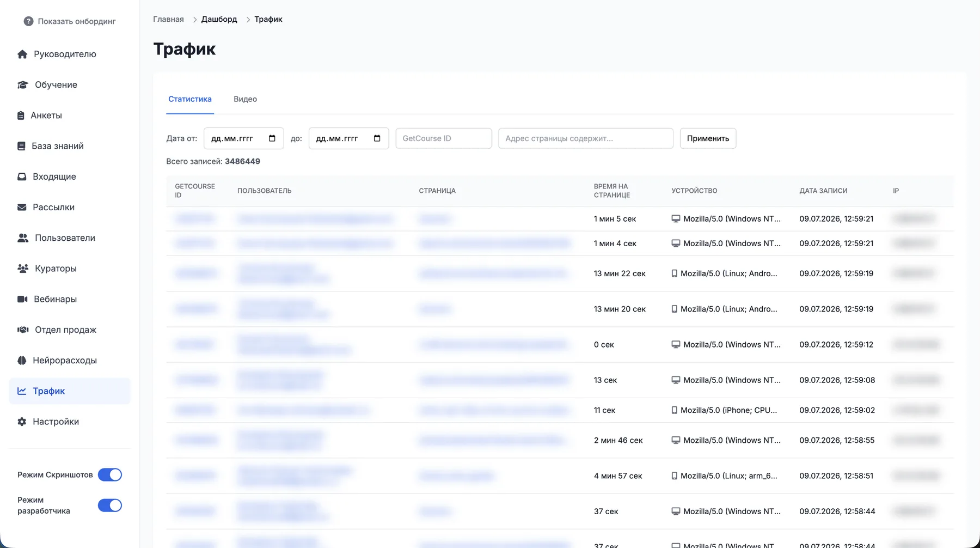Click '13 мин 22 сек' time cell
The image size is (980, 548).
(620, 273)
